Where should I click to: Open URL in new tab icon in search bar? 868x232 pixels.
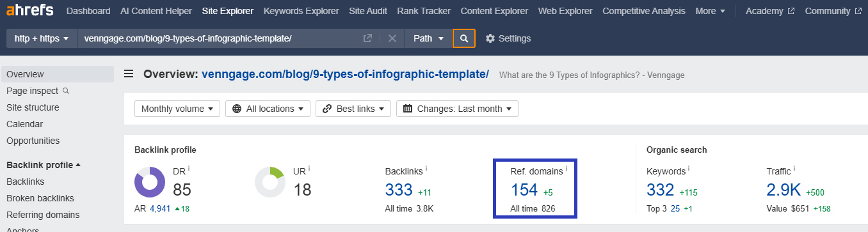click(x=367, y=38)
